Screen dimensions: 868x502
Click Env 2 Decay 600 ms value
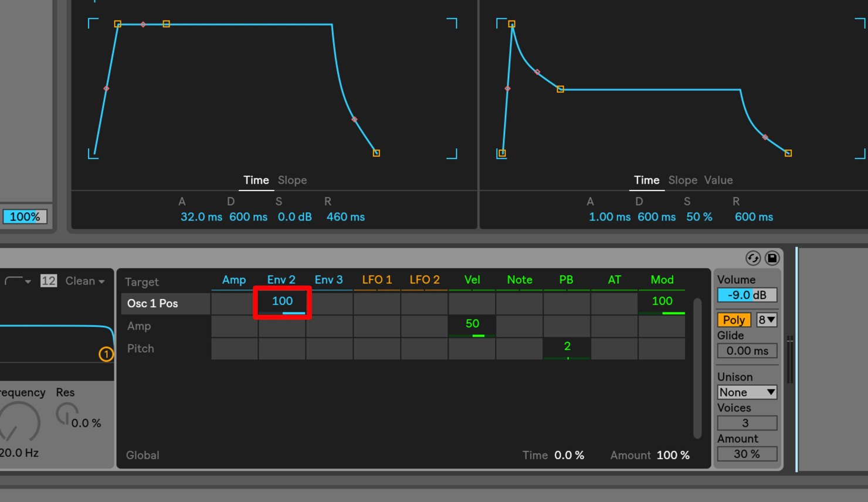coord(656,217)
